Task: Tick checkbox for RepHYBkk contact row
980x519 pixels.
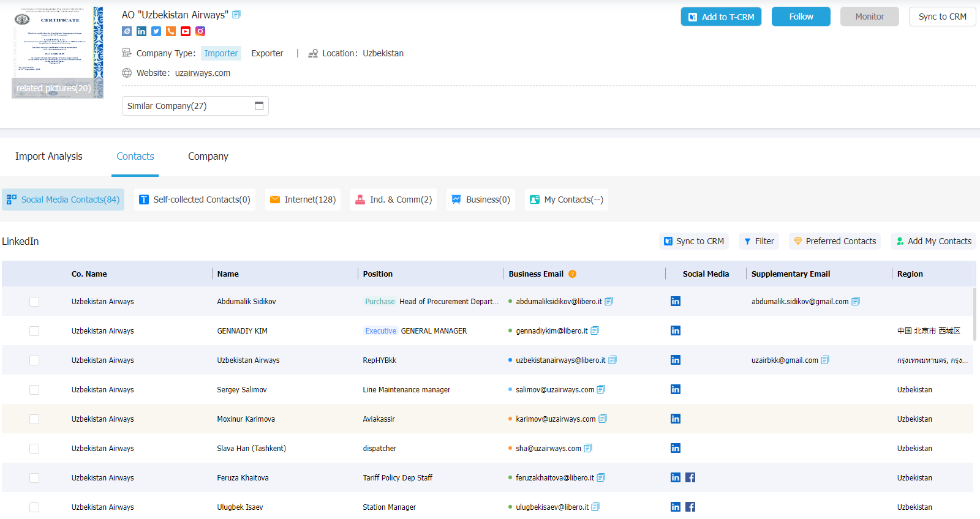Action: (x=34, y=360)
